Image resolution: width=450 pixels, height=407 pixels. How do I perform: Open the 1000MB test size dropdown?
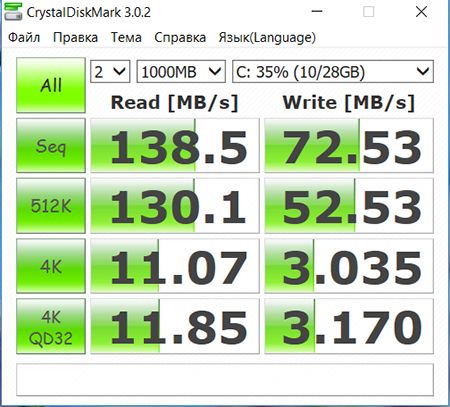[181, 72]
